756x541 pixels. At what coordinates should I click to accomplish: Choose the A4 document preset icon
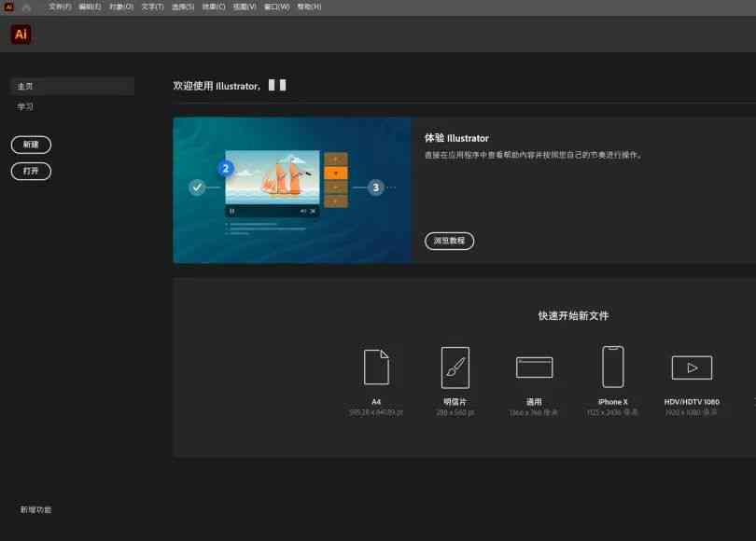point(376,368)
